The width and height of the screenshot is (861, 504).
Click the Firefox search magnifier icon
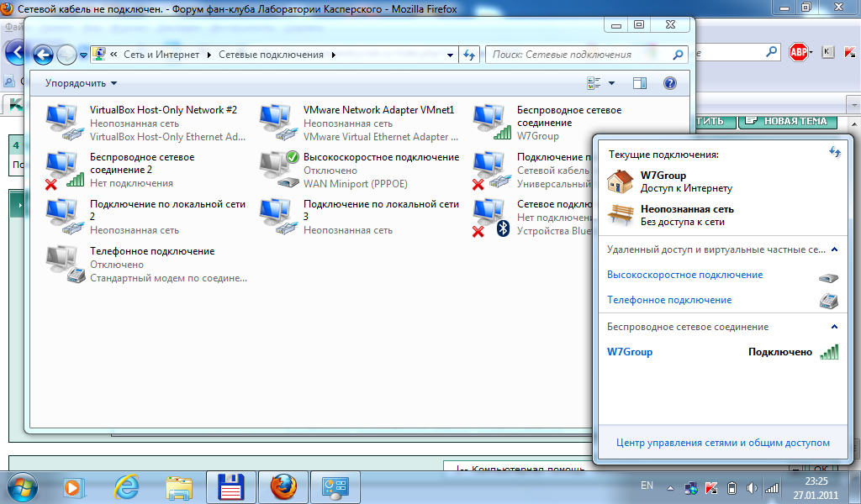pyautogui.click(x=772, y=52)
